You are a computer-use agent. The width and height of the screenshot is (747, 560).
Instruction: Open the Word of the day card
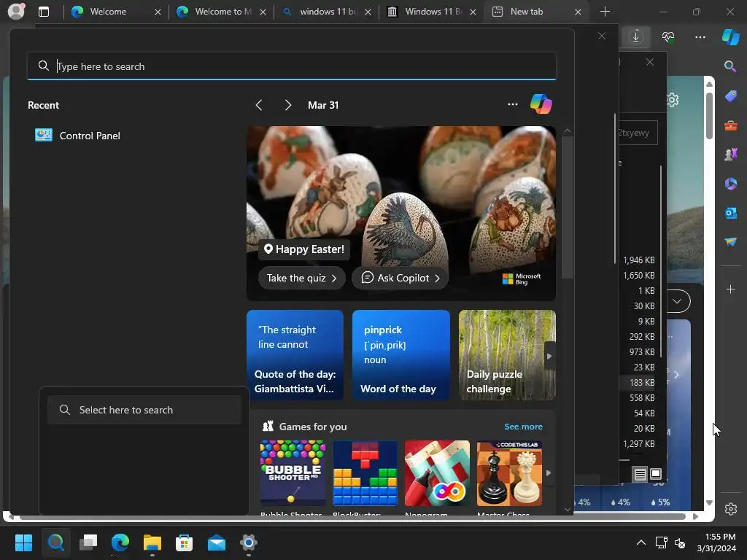tap(401, 355)
